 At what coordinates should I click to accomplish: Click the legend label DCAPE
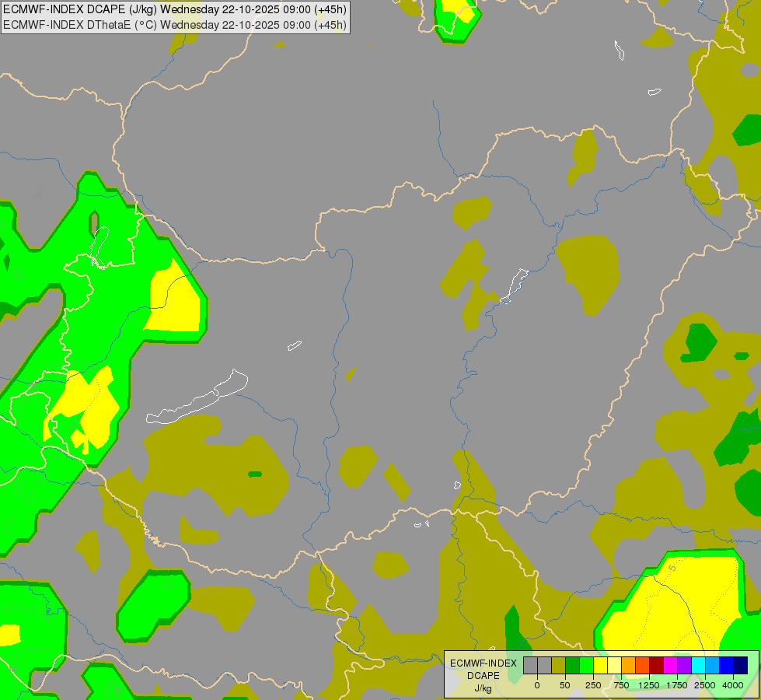click(x=483, y=676)
